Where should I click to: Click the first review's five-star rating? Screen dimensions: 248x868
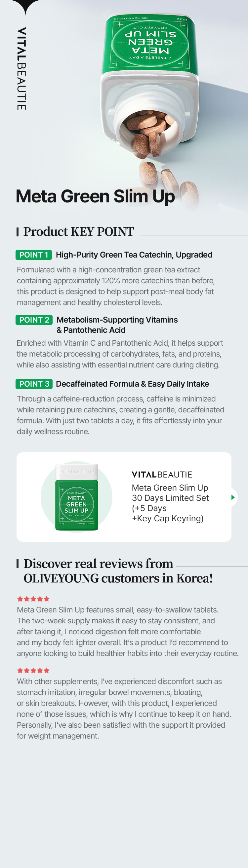click(x=33, y=599)
